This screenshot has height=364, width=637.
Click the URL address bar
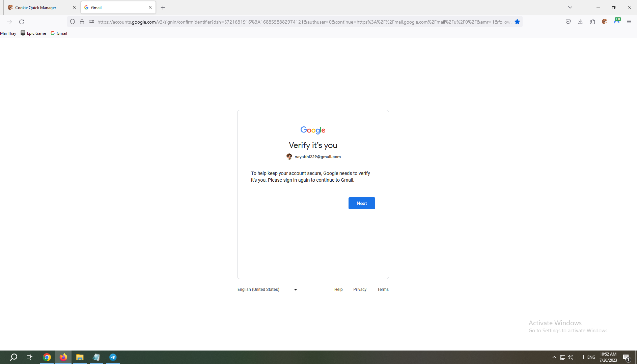tap(304, 22)
